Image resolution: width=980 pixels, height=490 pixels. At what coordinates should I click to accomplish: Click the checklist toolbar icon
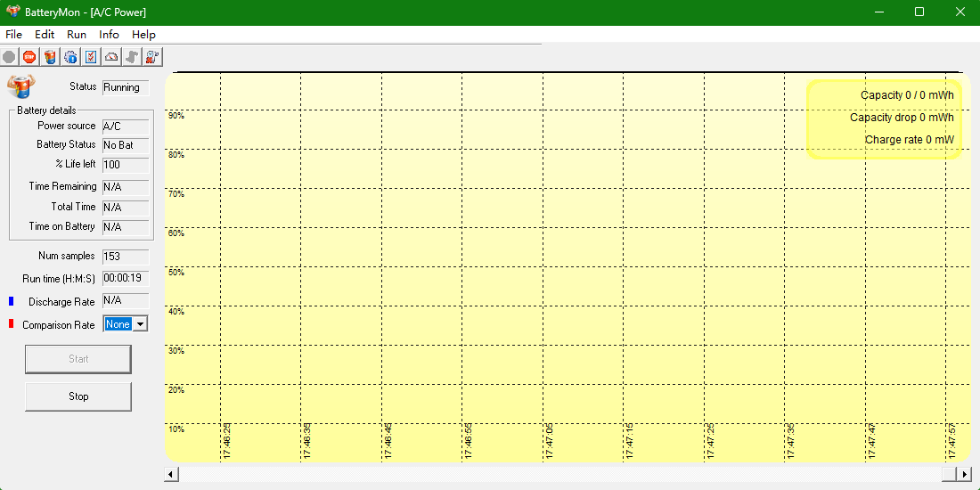[91, 57]
